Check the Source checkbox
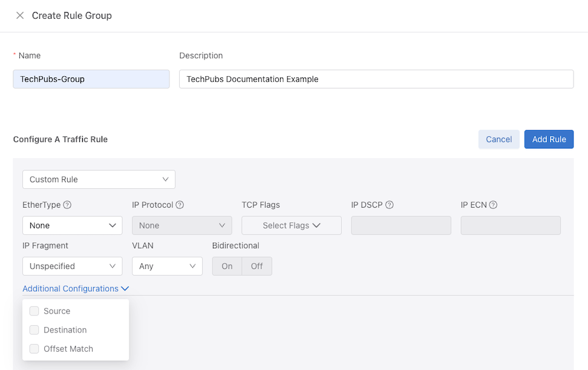 coord(34,311)
